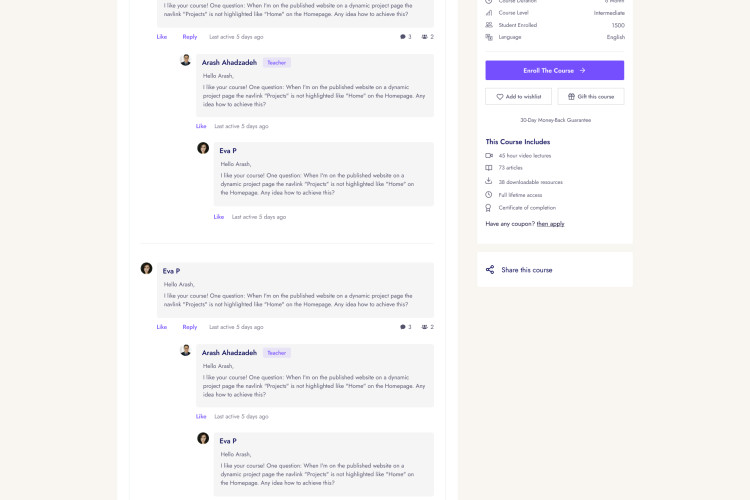
Task: Click the people icon on the lower Eva P comment
Action: tap(425, 327)
